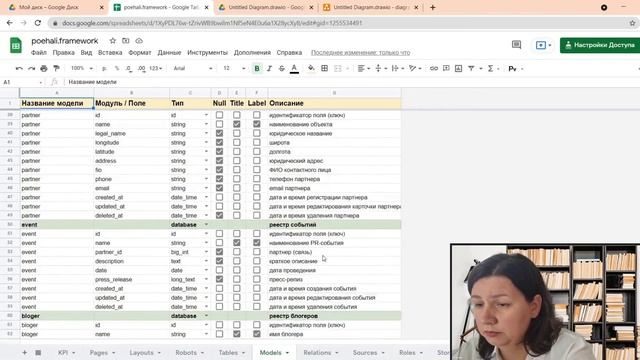This screenshot has width=640, height=360.
Task: Increase decimal places
Action: [141, 69]
